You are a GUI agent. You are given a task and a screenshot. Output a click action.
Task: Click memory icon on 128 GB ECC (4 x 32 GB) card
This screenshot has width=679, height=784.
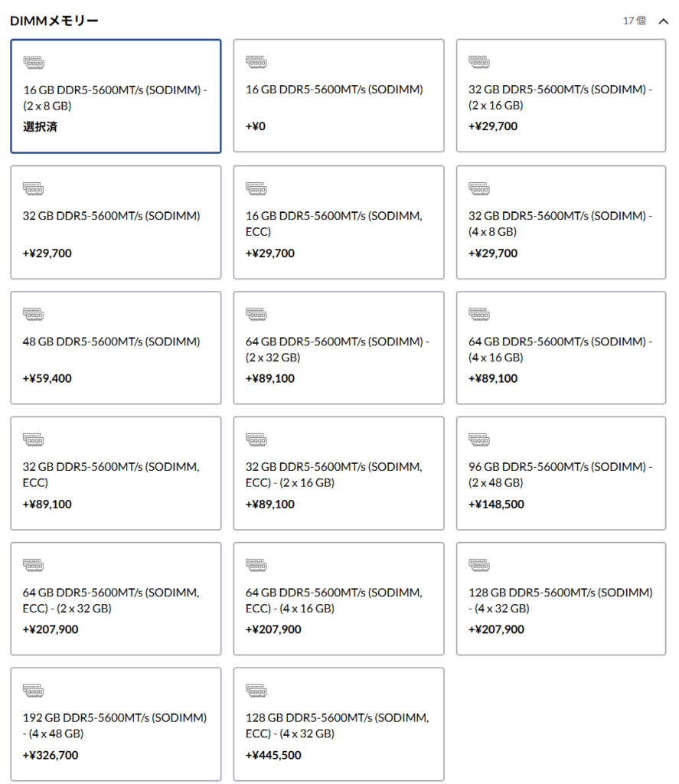pyautogui.click(x=256, y=690)
